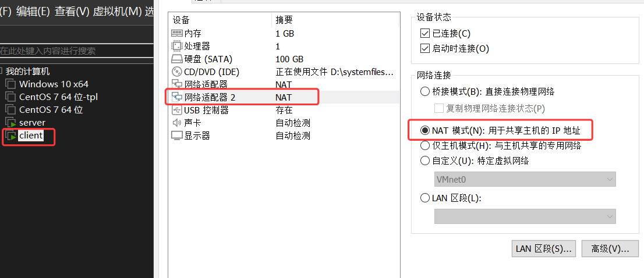
Task: Toggle the 启动时连接(O) checkbox
Action: (x=424, y=48)
